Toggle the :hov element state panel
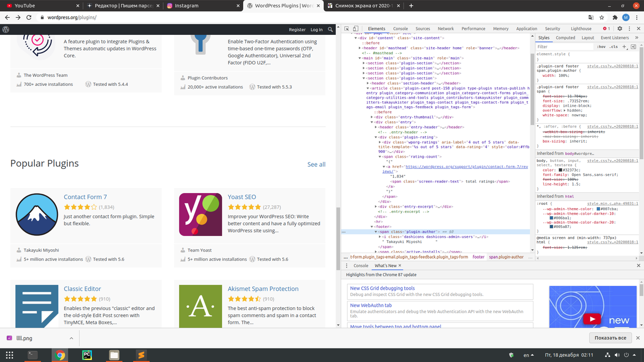Screen dimensions: 644x362 tap(601, 47)
